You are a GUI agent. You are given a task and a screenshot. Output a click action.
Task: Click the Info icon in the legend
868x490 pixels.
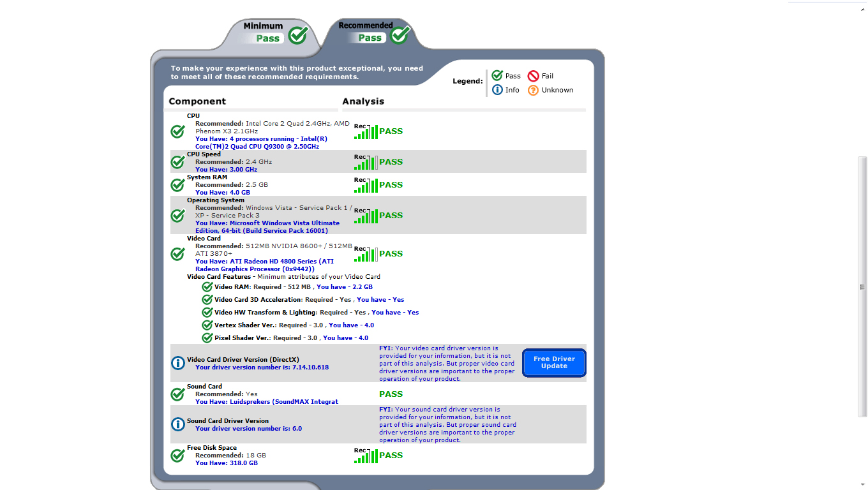(497, 90)
